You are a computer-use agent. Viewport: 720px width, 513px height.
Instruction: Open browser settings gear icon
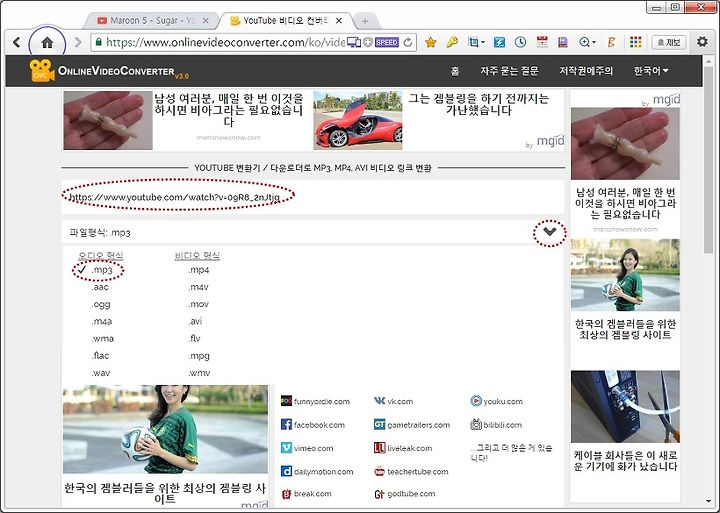[702, 42]
